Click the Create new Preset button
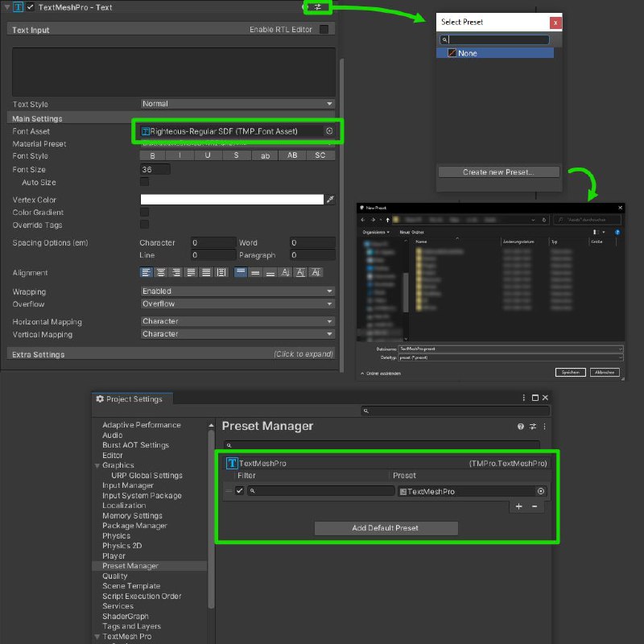This screenshot has height=644, width=644. (x=498, y=172)
